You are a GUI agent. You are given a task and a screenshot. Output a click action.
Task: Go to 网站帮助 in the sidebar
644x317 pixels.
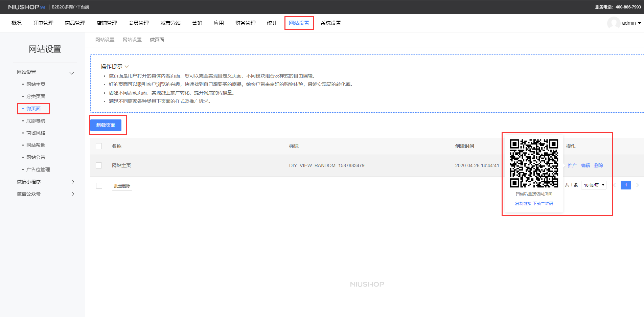coord(36,145)
